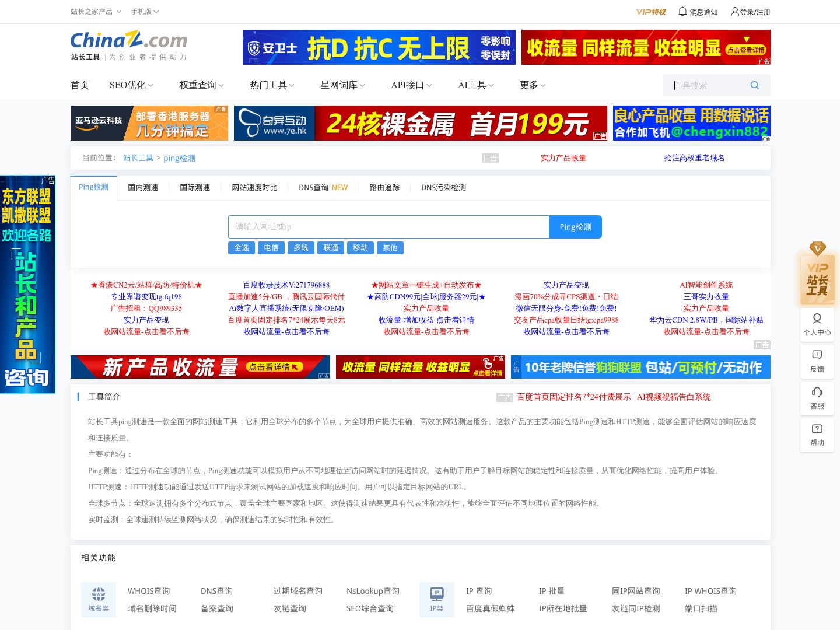Open the 备案查询 link

coord(217,608)
